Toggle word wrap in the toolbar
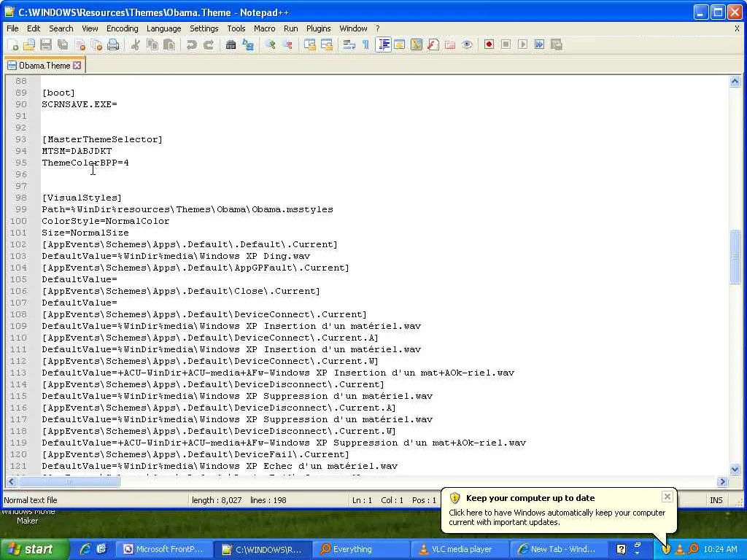The width and height of the screenshot is (747, 560). click(x=349, y=44)
